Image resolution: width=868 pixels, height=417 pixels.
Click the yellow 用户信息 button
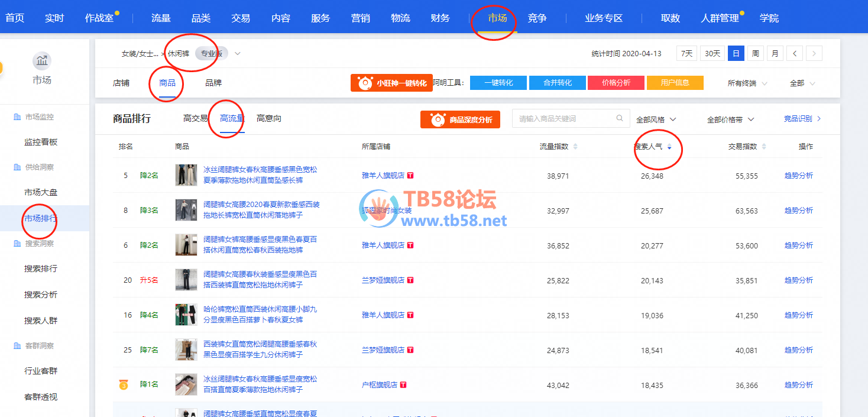point(675,83)
